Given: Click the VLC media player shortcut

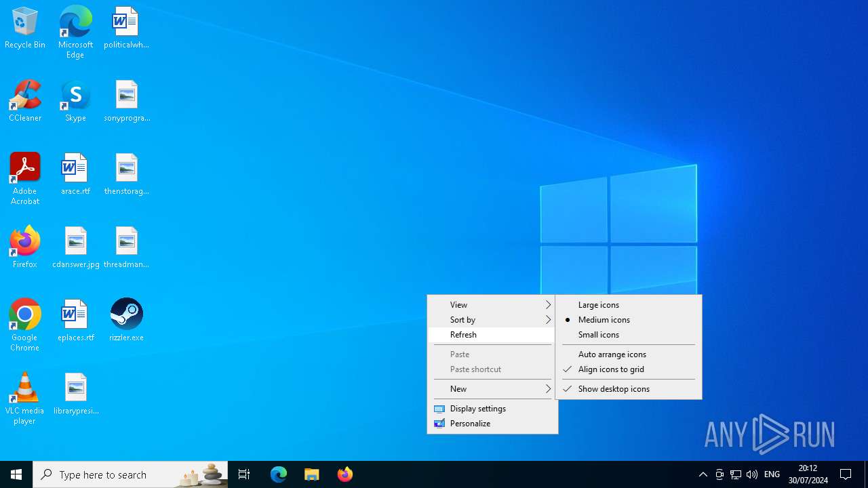Looking at the screenshot, I should click(25, 399).
